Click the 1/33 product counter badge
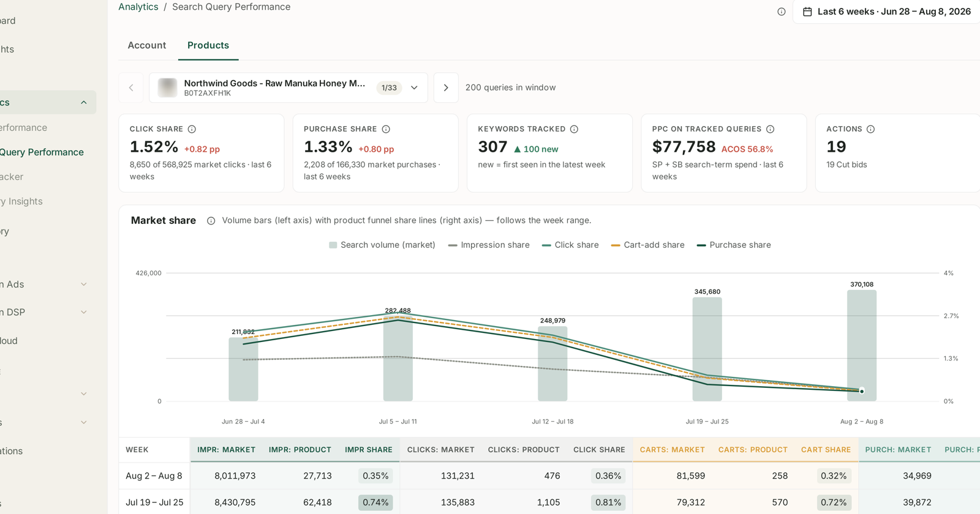This screenshot has width=980, height=514. [389, 88]
